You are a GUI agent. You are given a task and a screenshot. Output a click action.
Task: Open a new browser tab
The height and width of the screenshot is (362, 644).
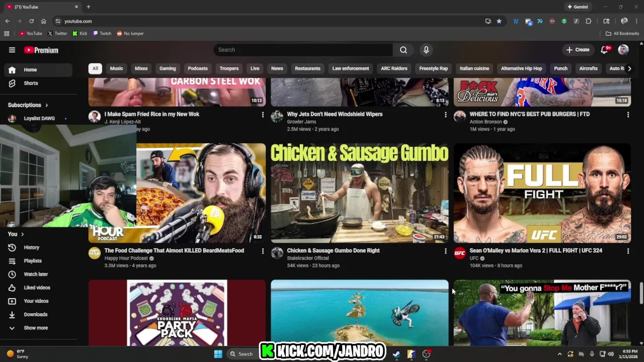[89, 7]
